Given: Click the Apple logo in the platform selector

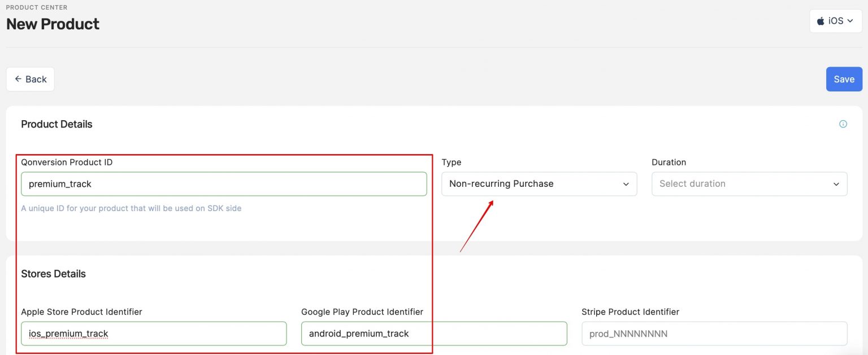Looking at the screenshot, I should tap(821, 21).
